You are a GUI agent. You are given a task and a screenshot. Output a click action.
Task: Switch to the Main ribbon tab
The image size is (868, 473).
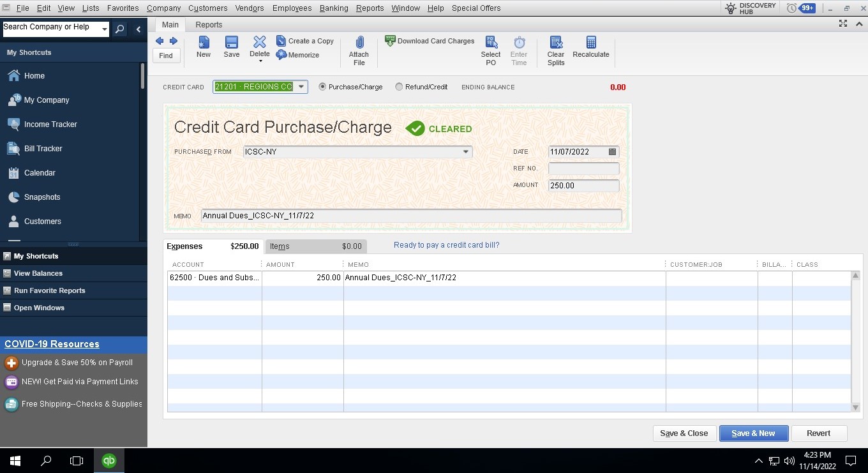170,24
